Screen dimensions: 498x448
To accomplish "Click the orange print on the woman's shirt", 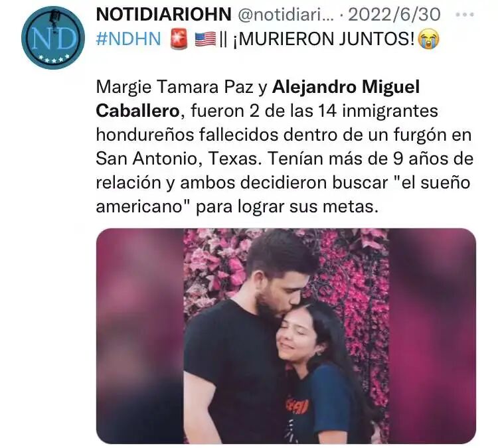I will pyautogui.click(x=297, y=406).
